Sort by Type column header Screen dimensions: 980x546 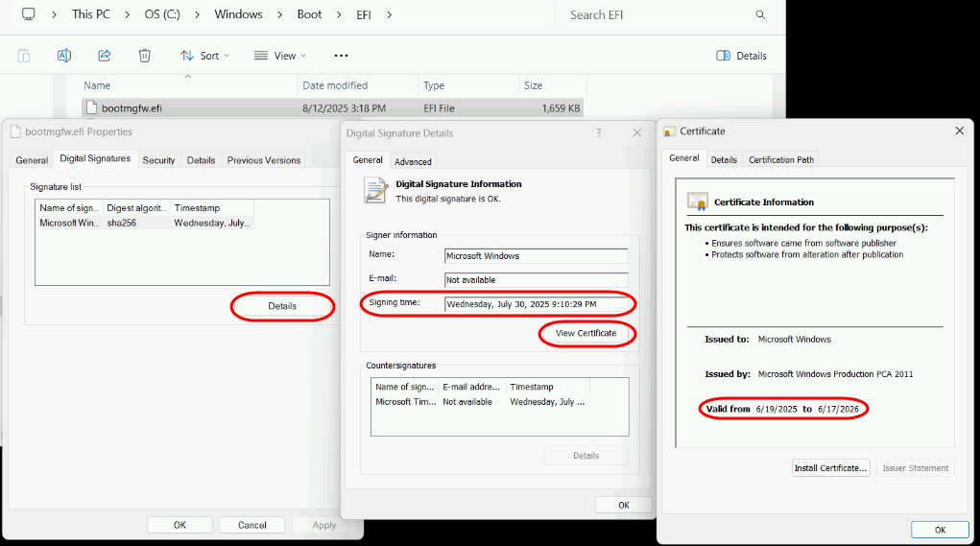pos(468,85)
